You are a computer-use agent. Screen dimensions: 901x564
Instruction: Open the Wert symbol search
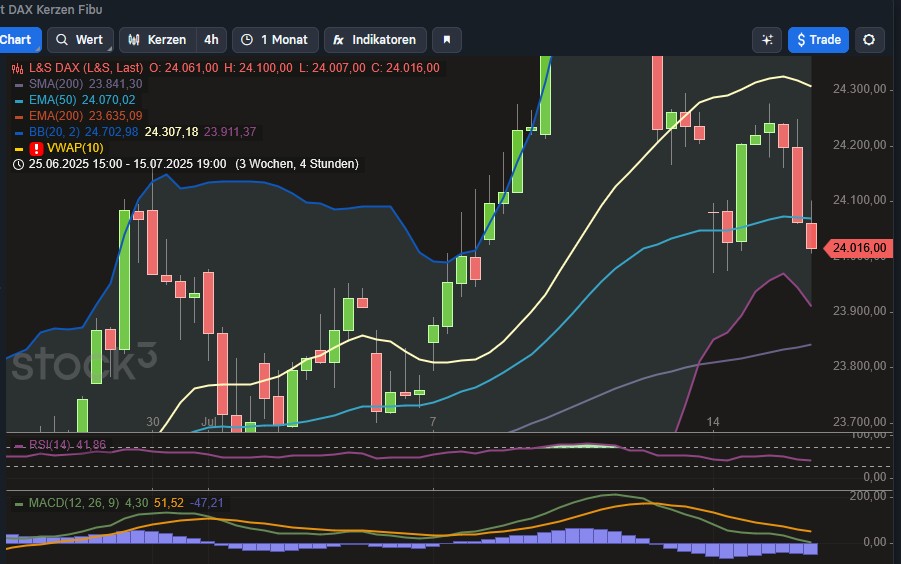(80, 40)
